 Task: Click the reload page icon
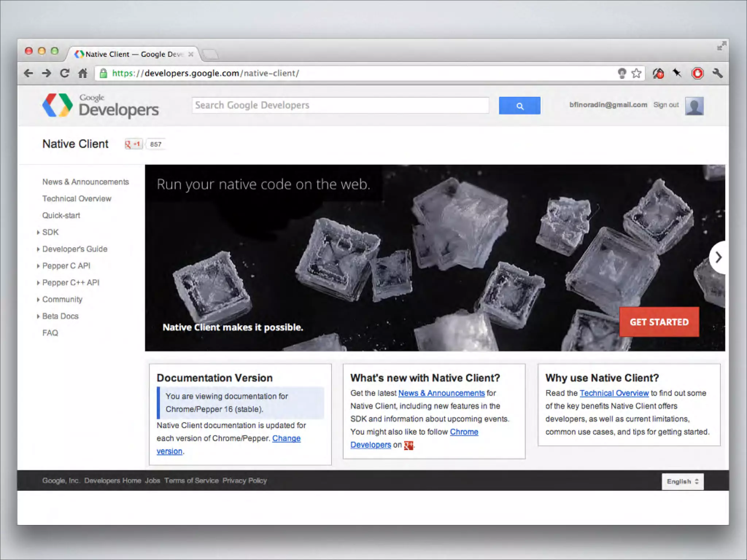tap(65, 73)
